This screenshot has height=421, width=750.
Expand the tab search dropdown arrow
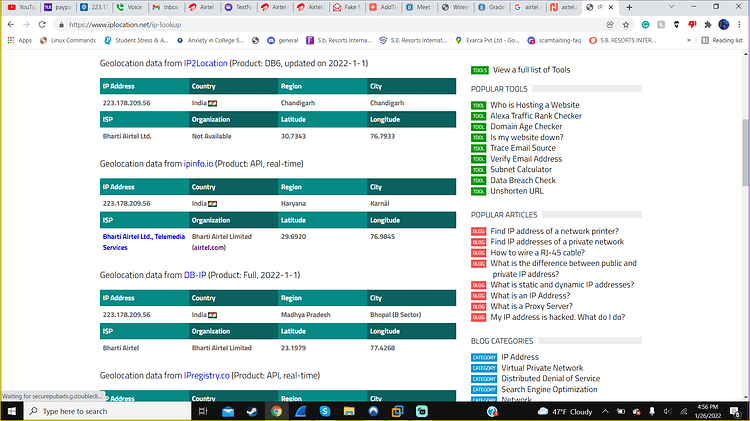(x=671, y=7)
